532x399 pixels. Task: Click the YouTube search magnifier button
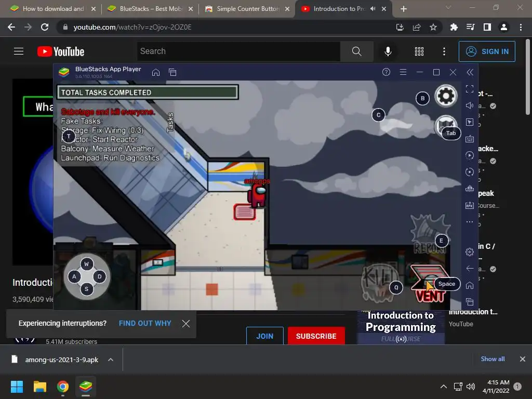click(x=356, y=51)
